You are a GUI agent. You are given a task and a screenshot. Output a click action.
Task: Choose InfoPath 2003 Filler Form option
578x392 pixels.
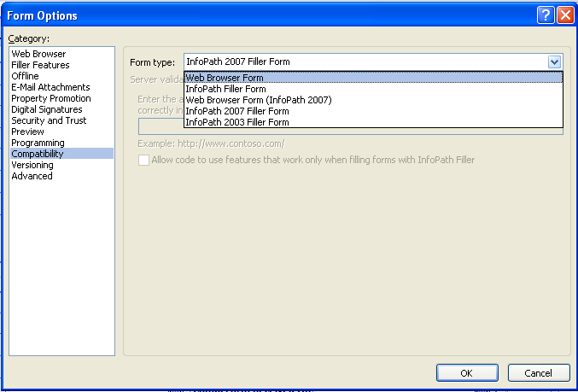pos(373,122)
